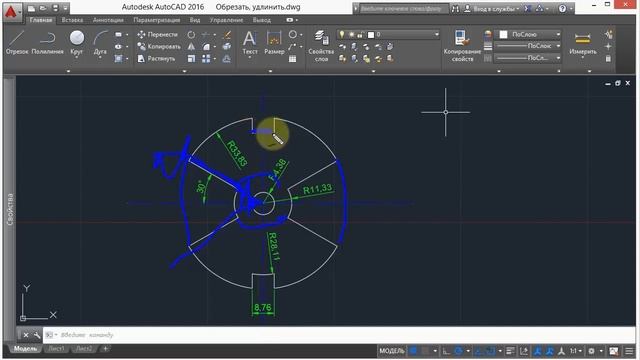Open the Лист1 layout tab
Screen dimensions: 640x360
pyautogui.click(x=57, y=349)
